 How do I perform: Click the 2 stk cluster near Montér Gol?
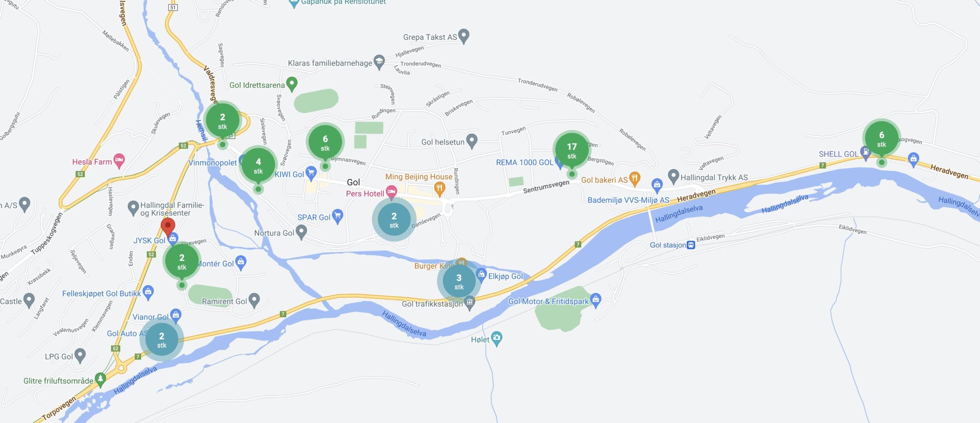182,261
